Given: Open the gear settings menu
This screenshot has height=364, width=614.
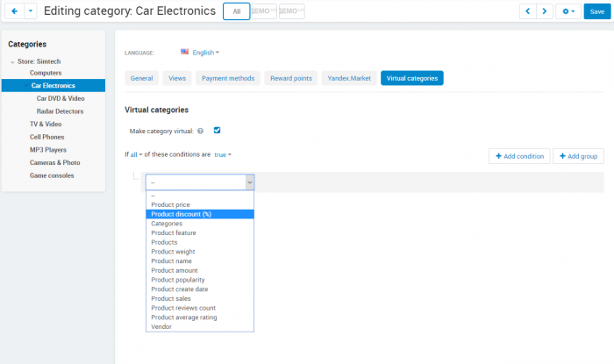Looking at the screenshot, I should click(x=568, y=11).
